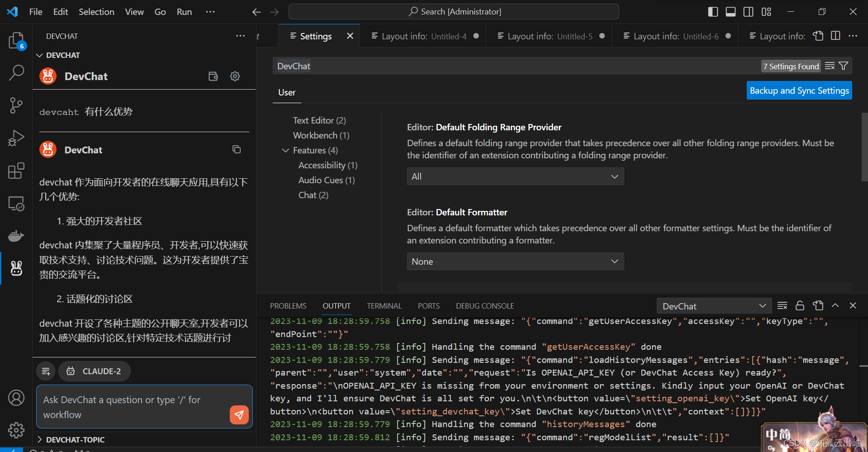Switch to the Untitled-5 editor tab
The width and height of the screenshot is (868, 452).
coord(549,36)
